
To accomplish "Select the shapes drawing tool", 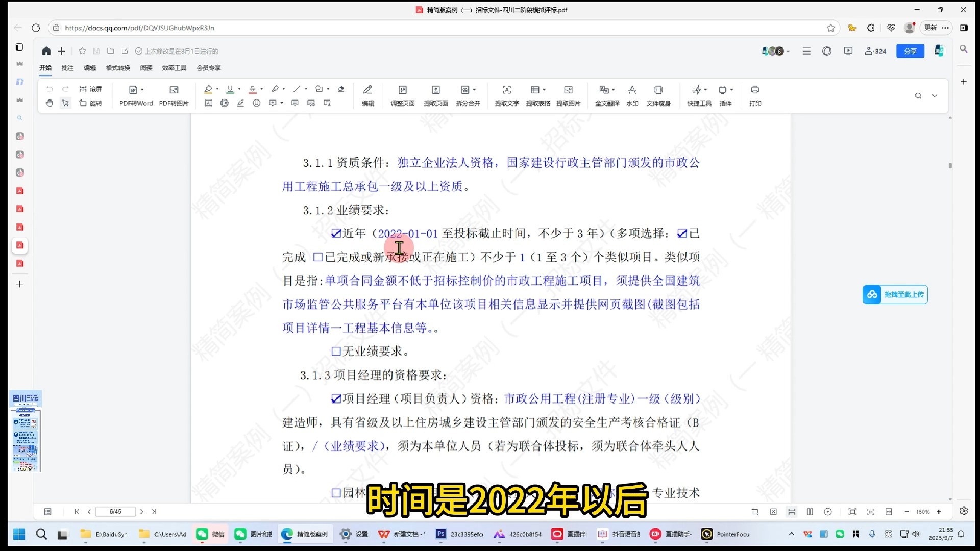I will tap(319, 89).
